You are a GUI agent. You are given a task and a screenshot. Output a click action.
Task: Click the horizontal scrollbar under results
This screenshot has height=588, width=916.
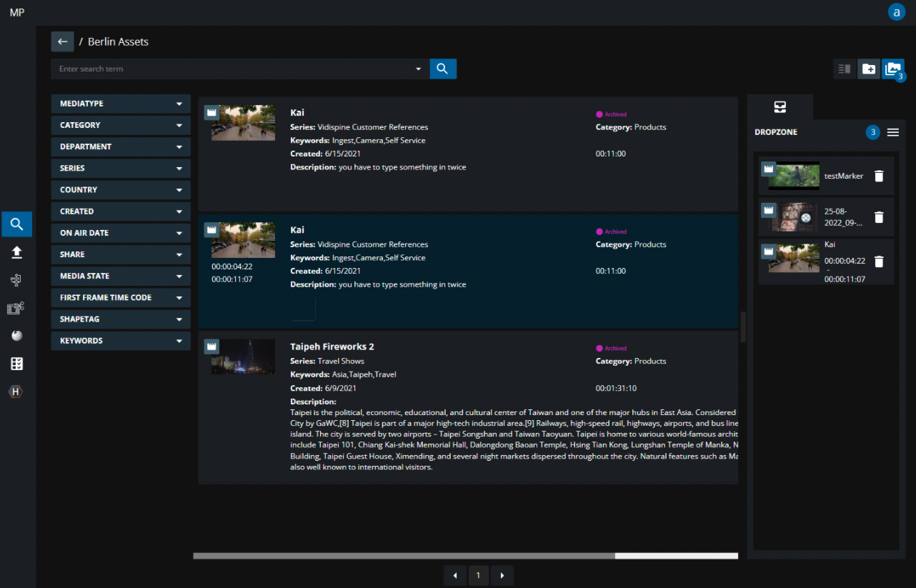point(404,555)
